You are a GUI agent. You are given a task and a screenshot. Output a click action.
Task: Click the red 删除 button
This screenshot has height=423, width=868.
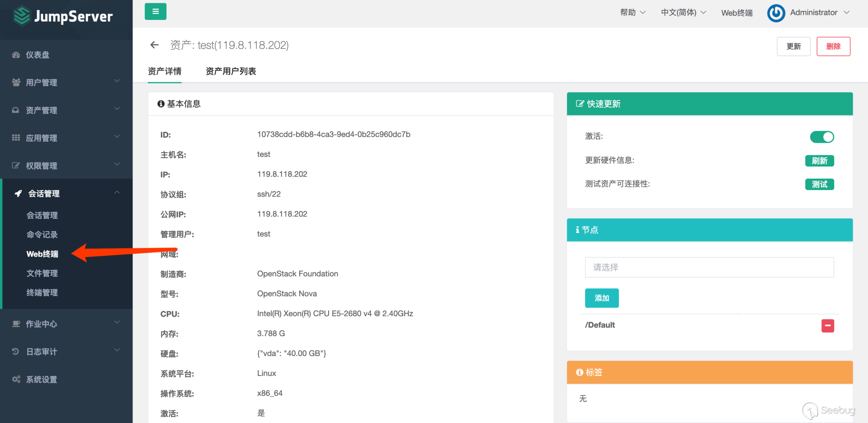pos(833,46)
